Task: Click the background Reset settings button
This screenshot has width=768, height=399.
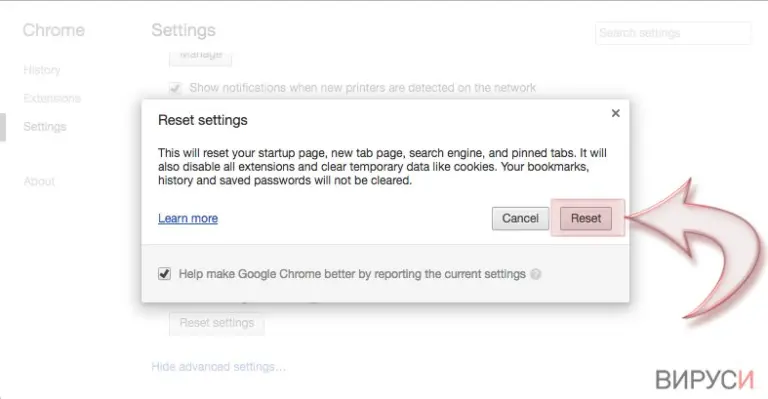Action: pos(217,323)
